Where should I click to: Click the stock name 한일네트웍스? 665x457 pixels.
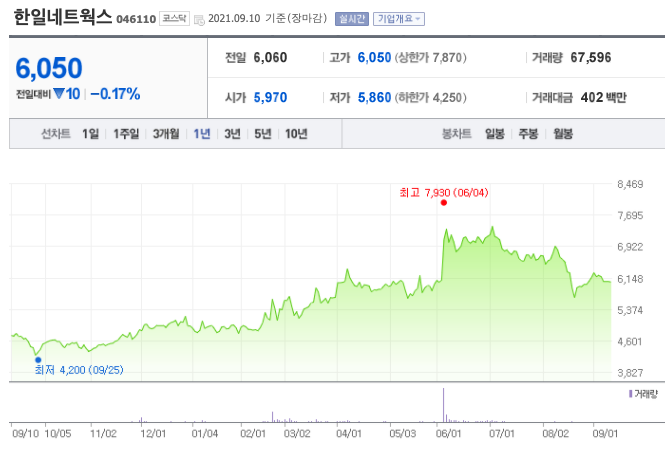[63, 17]
